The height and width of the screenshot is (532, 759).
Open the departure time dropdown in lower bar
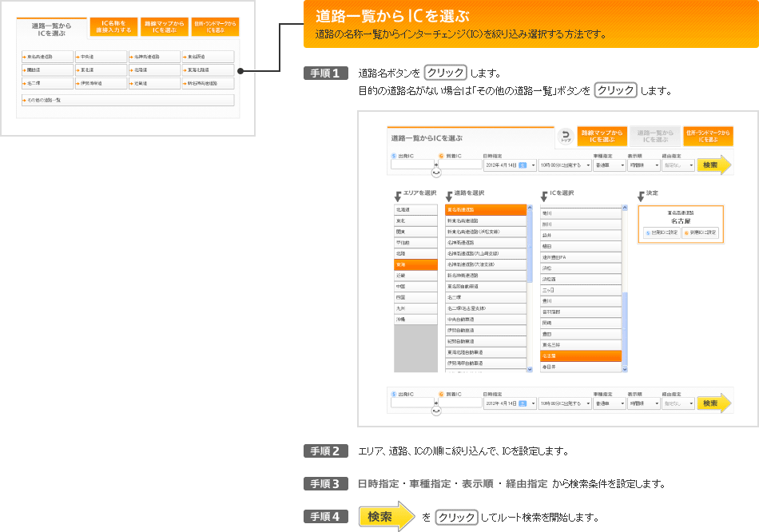click(x=565, y=403)
